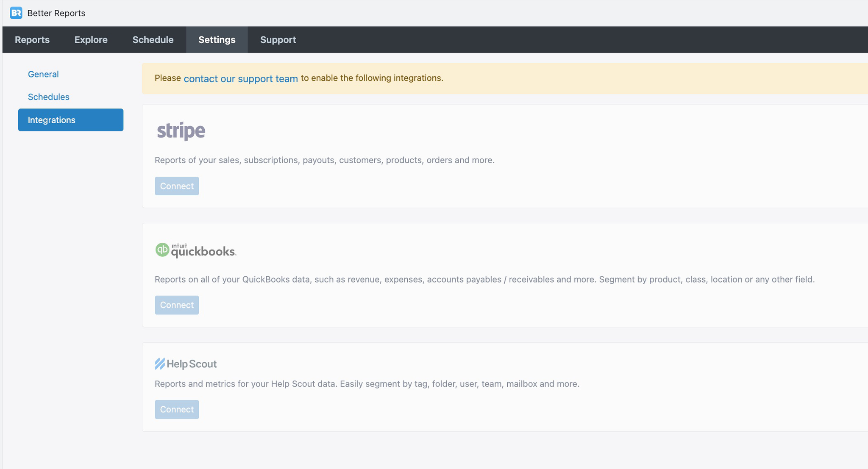Connect the QuickBooks integration
The height and width of the screenshot is (469, 868).
pos(177,305)
